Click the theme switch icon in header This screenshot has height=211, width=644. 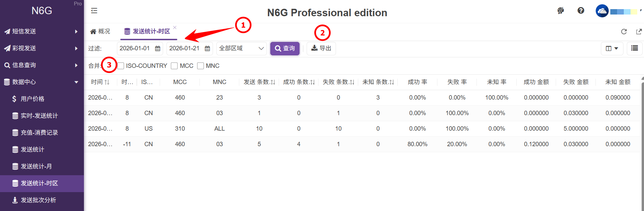pos(561,11)
